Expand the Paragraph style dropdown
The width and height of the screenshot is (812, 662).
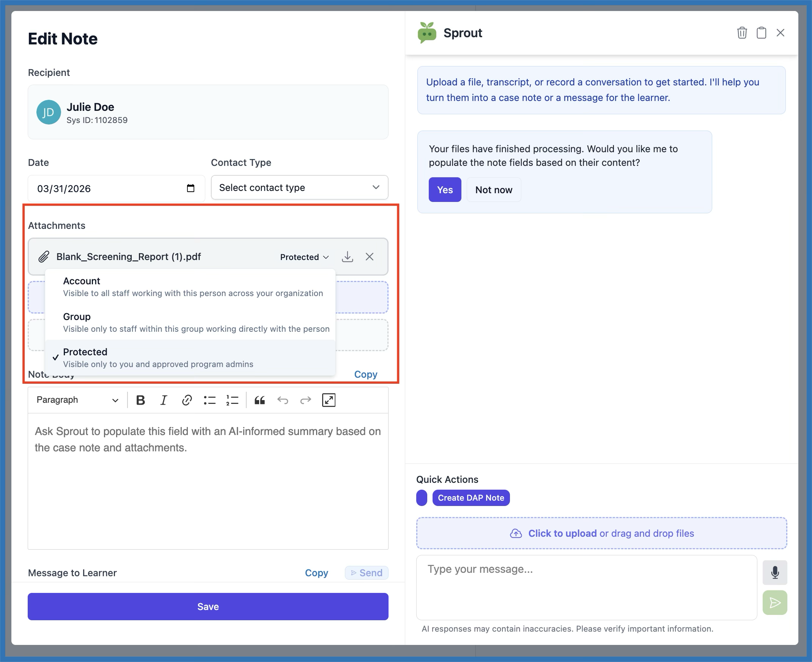point(77,400)
